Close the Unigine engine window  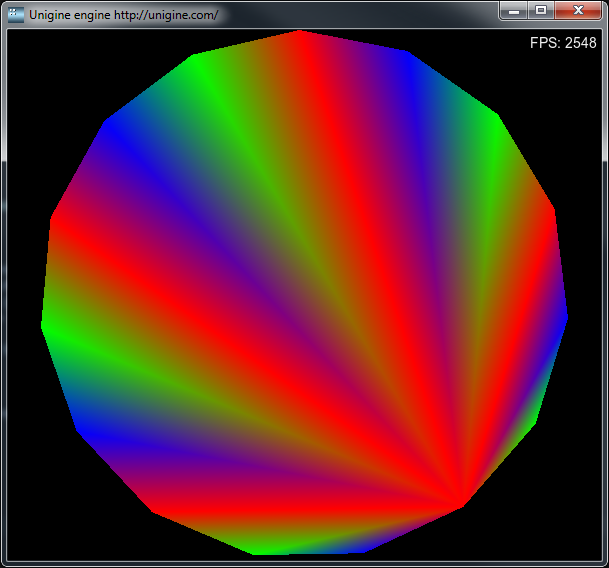tap(577, 10)
